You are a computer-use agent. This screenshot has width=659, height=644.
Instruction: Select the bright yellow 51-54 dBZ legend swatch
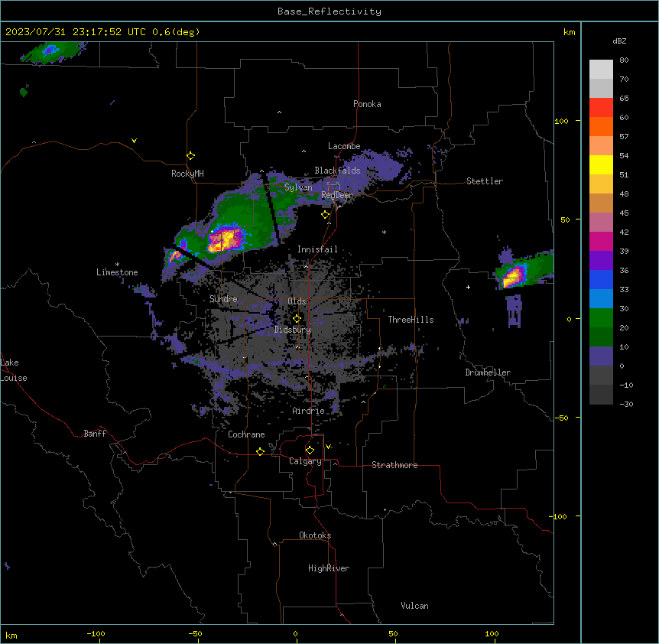pos(601,164)
